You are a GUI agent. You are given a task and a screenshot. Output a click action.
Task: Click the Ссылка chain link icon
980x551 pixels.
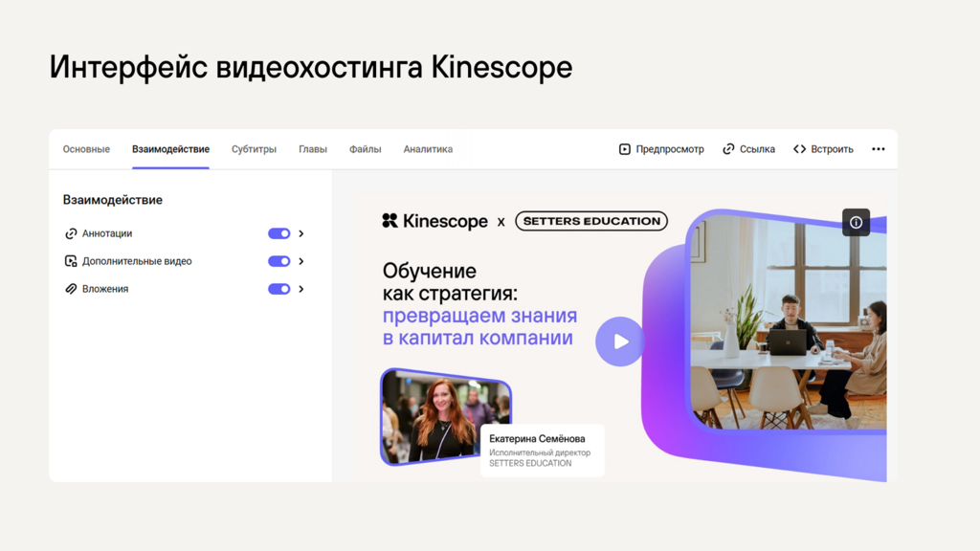pos(728,149)
